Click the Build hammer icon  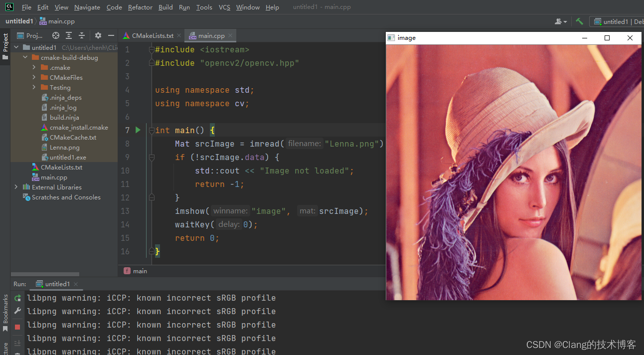pyautogui.click(x=579, y=21)
